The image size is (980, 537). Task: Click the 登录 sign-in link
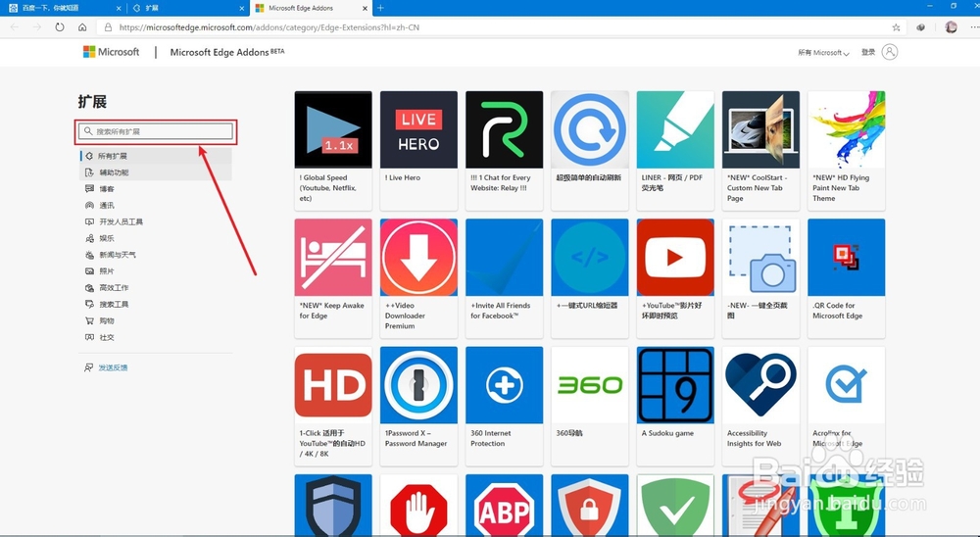(x=868, y=53)
